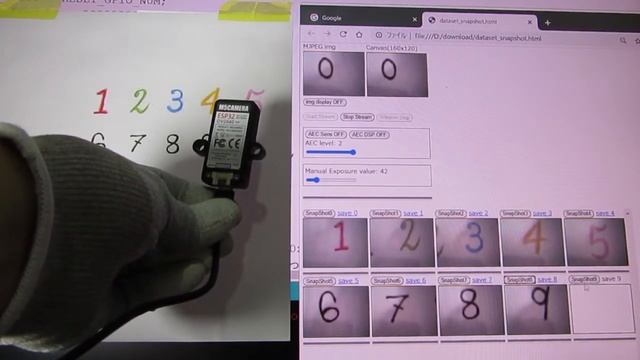640x360 pixels.
Task: Select the snapshot thumbnail of pink digit 5
Action: pos(597,242)
